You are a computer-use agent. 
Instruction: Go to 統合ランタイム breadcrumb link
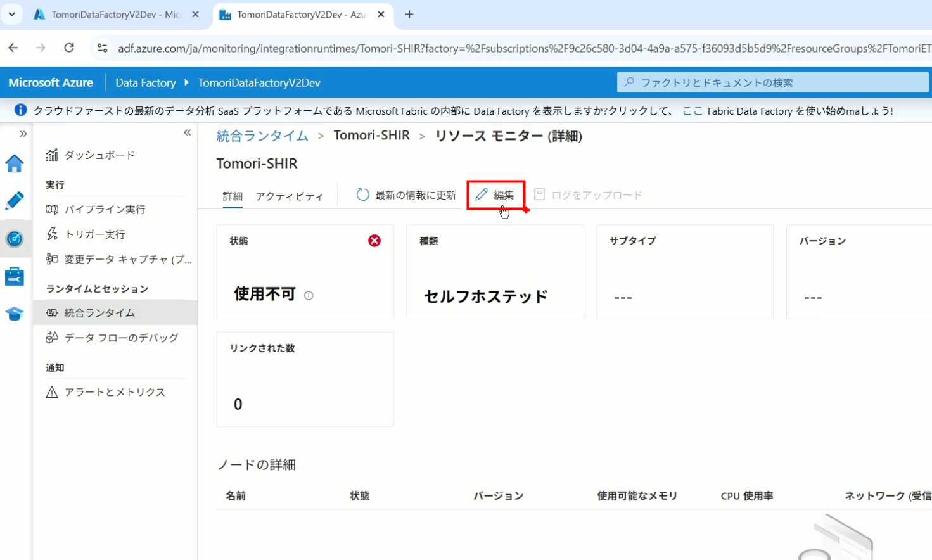click(x=262, y=136)
